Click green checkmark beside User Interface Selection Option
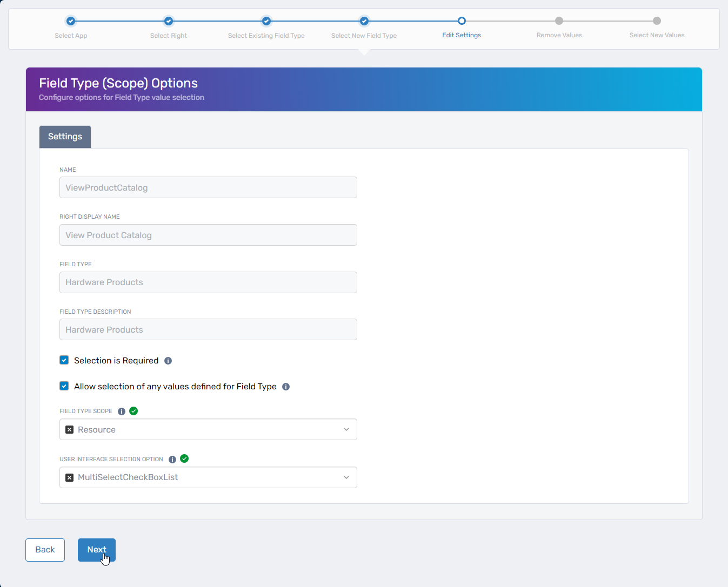This screenshot has height=587, width=728. (x=184, y=459)
